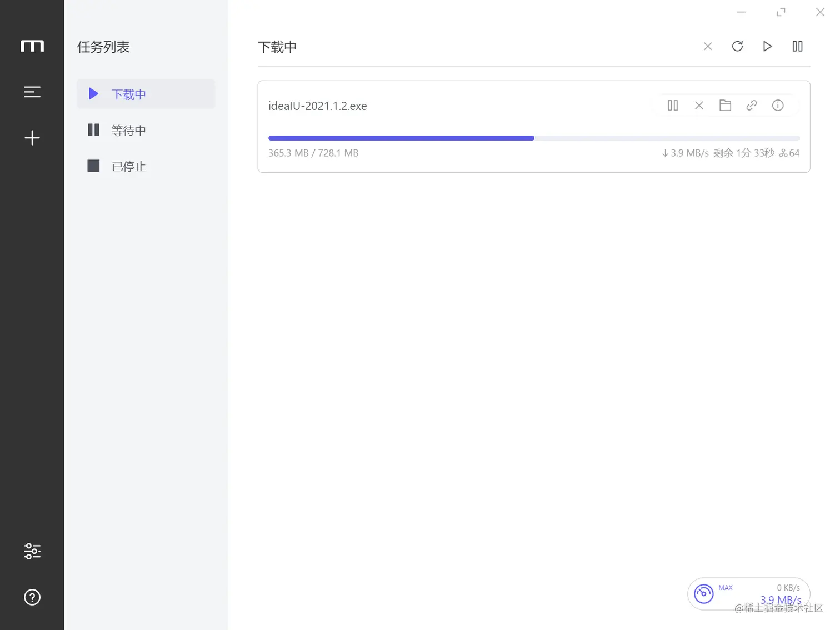840x630 pixels.
Task: Click the download progress bar
Action: tap(533, 138)
